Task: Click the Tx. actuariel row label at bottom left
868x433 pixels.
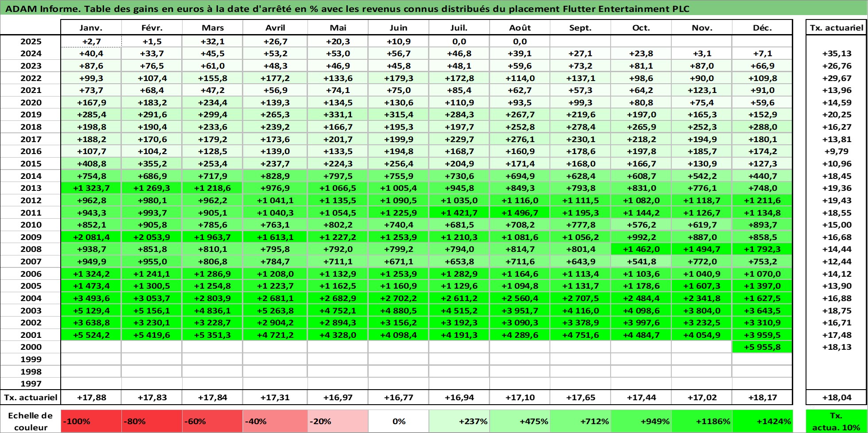Action: pos(31,398)
